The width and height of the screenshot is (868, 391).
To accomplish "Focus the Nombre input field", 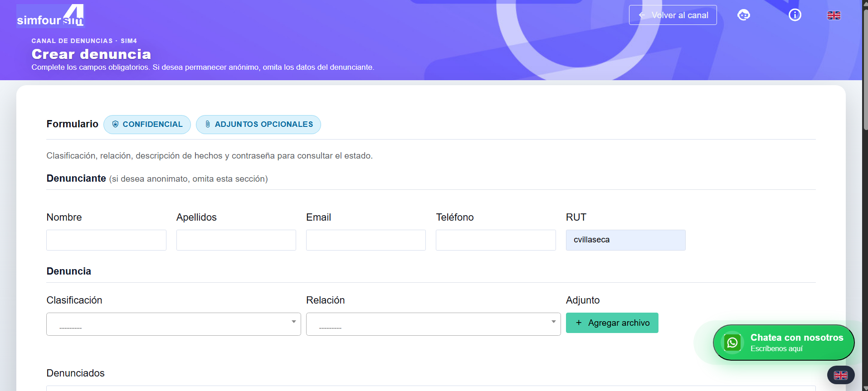I will 106,240.
